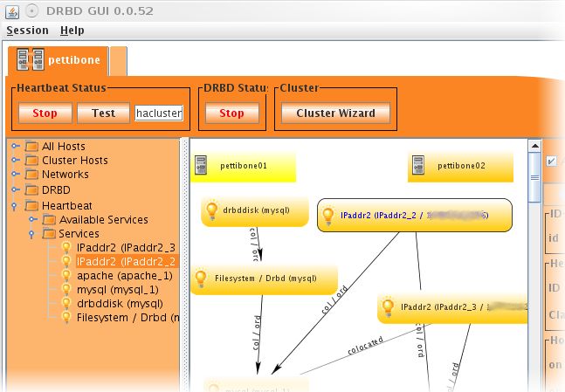Click lightbulb icon on IPaddr2_3 graph node
The height and width of the screenshot is (392, 565).
tap(388, 307)
